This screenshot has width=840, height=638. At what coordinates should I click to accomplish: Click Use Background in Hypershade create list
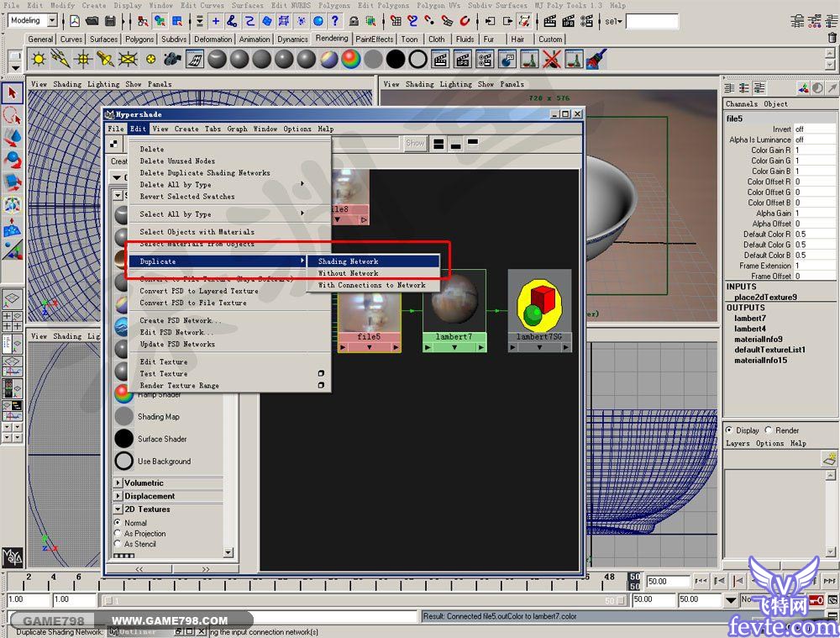(x=164, y=461)
